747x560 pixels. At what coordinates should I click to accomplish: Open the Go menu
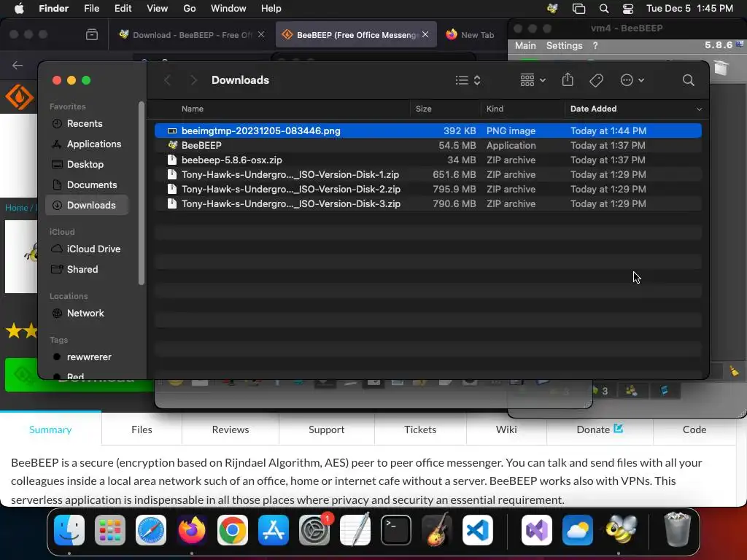[190, 9]
